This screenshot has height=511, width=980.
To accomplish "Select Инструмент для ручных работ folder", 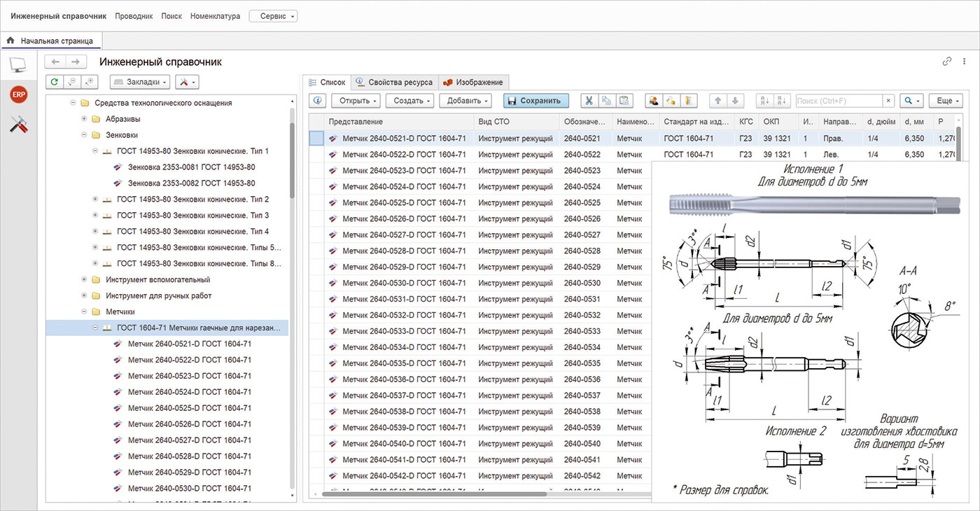I will 158,296.
